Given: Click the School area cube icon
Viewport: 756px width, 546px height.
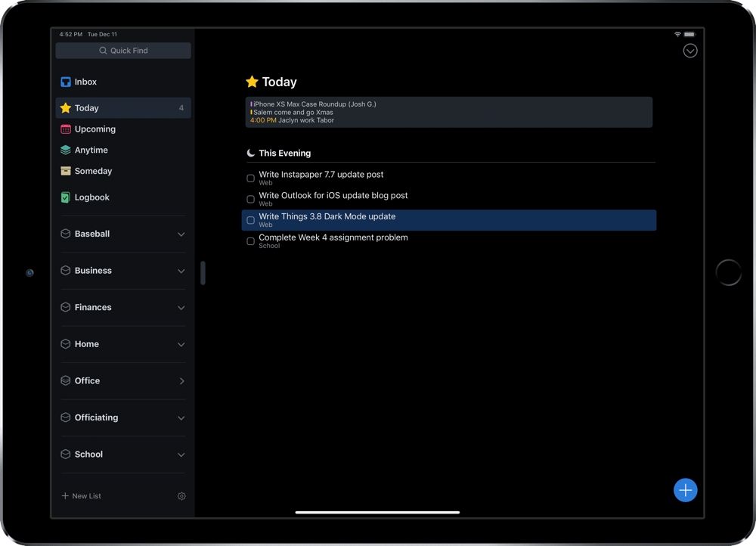Looking at the screenshot, I should tap(66, 454).
